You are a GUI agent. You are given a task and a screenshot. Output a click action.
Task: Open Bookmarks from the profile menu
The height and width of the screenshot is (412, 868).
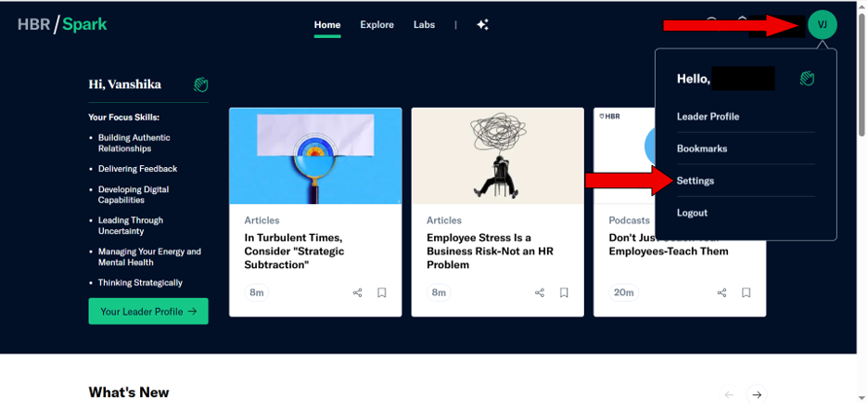[x=702, y=148]
